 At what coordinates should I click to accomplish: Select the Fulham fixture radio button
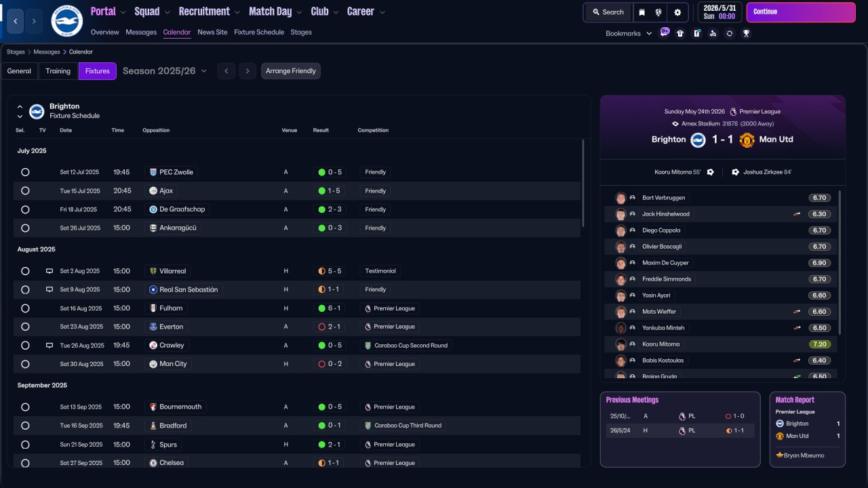click(x=25, y=308)
